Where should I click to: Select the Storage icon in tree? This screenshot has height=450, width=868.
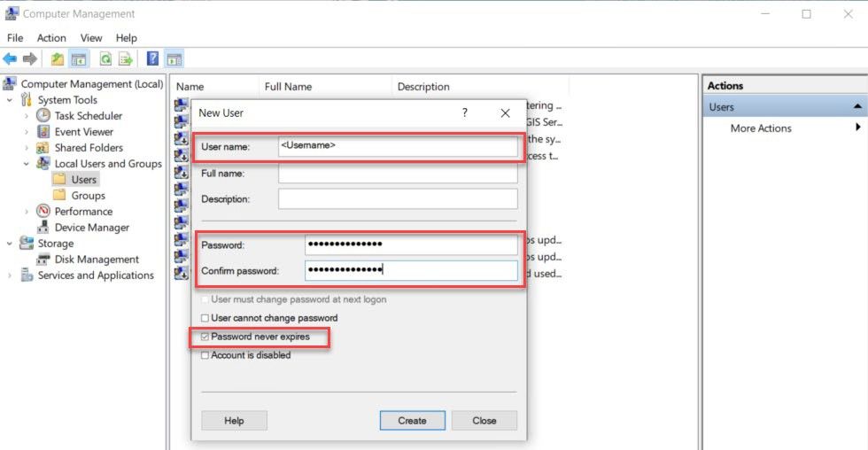tap(26, 243)
